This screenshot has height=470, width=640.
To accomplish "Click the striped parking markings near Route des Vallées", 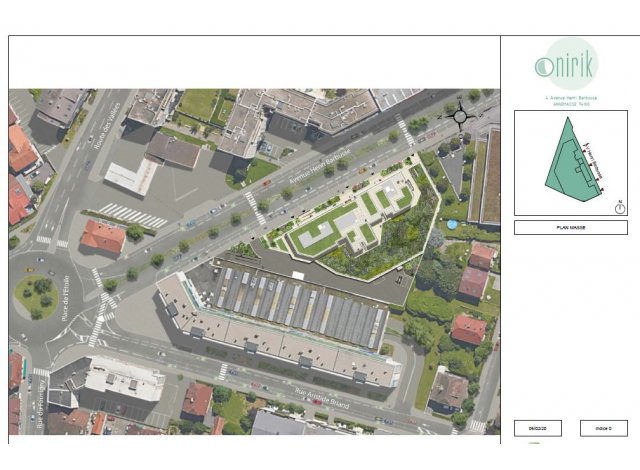I will (x=133, y=214).
